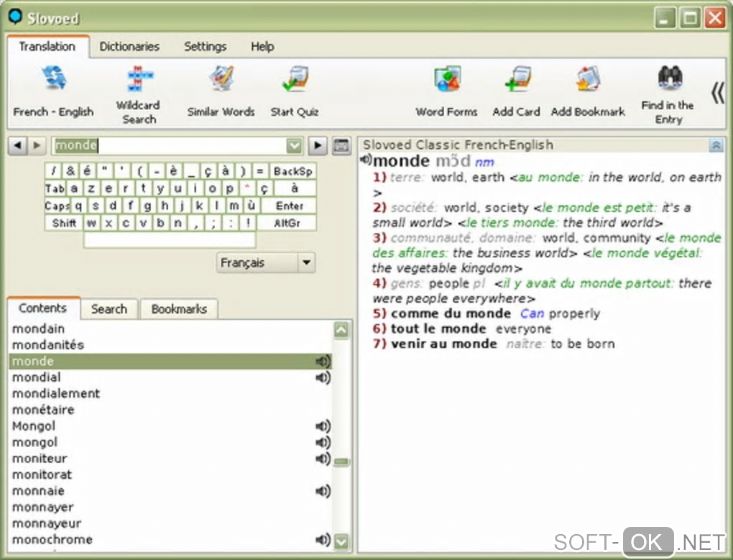Image resolution: width=733 pixels, height=560 pixels.
Task: Add Bookmark for current entry
Action: tap(588, 91)
